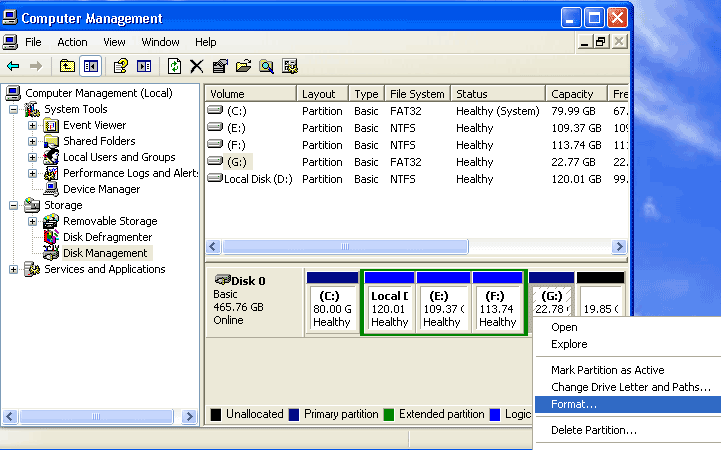Screen dimensions: 721x450
Task: Toggle the Show/Hide Console Tree icon
Action: (x=91, y=67)
